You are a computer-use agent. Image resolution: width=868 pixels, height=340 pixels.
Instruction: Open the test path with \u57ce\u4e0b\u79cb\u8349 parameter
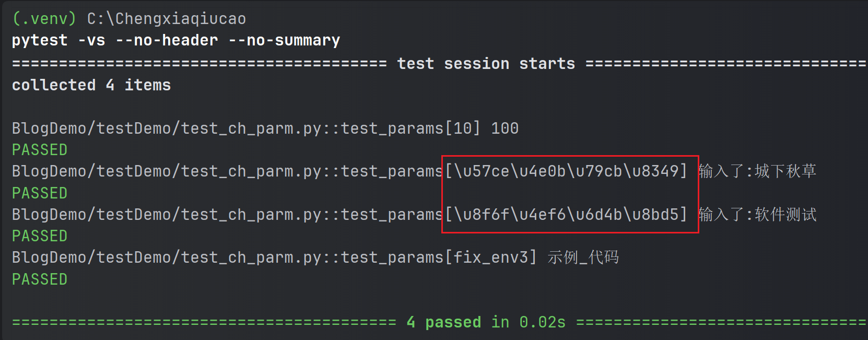click(349, 171)
